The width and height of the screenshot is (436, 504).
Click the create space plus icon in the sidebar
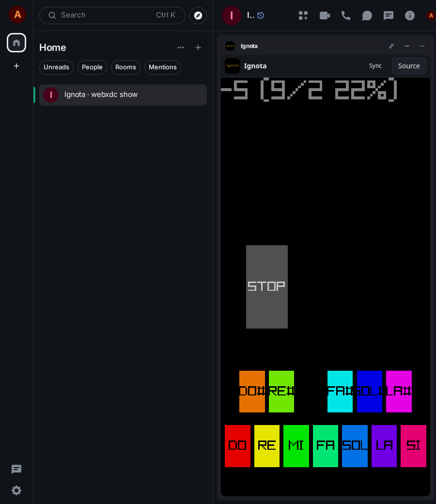16,66
